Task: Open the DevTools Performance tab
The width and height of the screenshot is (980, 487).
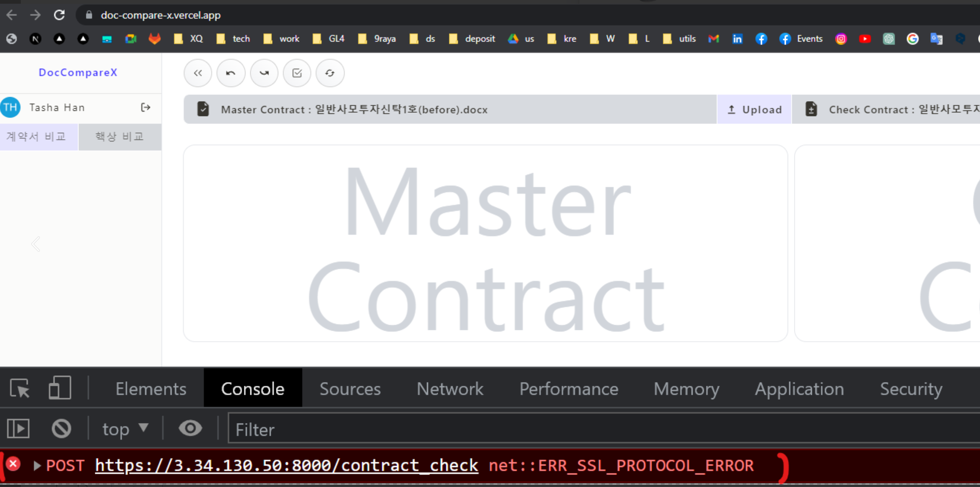Action: click(x=569, y=389)
